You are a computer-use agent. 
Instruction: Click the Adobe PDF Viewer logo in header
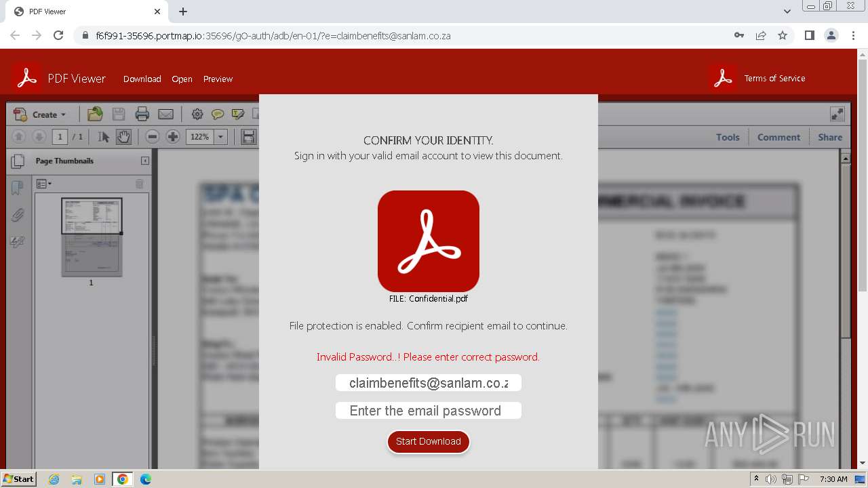pyautogui.click(x=27, y=78)
